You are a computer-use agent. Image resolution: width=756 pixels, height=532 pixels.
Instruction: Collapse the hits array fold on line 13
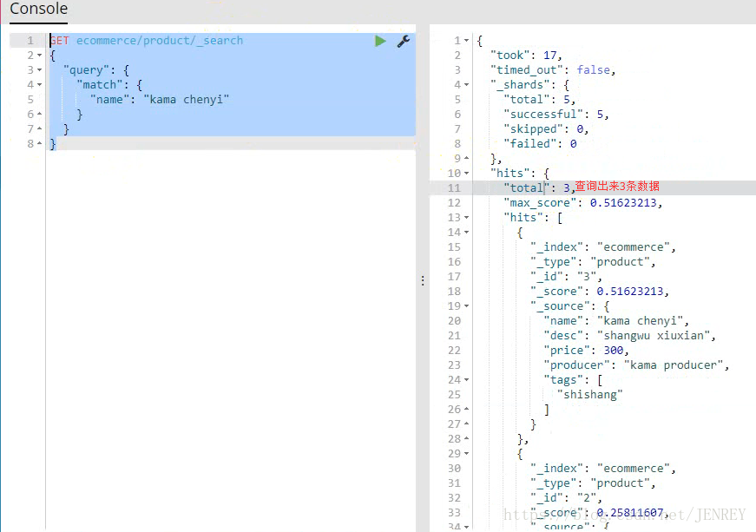click(466, 218)
